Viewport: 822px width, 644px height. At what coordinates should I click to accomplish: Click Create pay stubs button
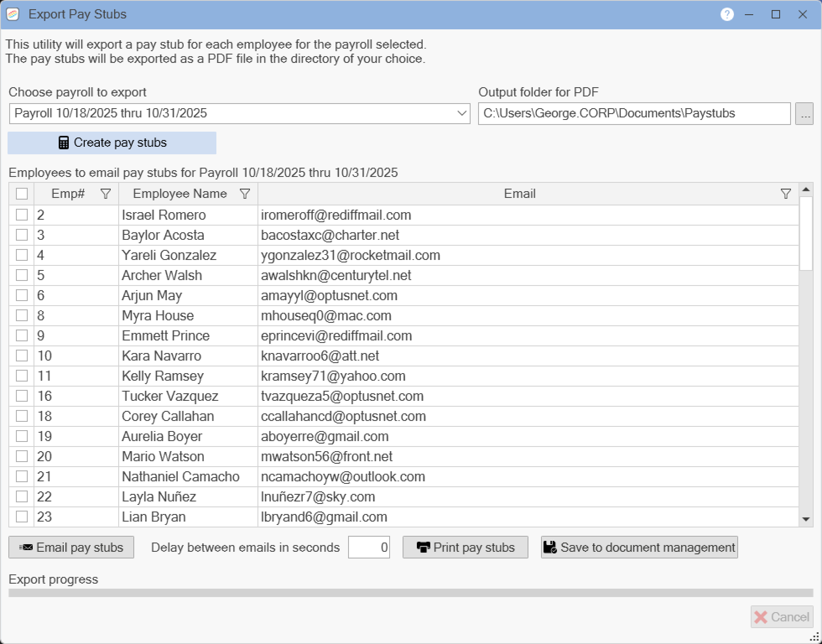pyautogui.click(x=112, y=143)
